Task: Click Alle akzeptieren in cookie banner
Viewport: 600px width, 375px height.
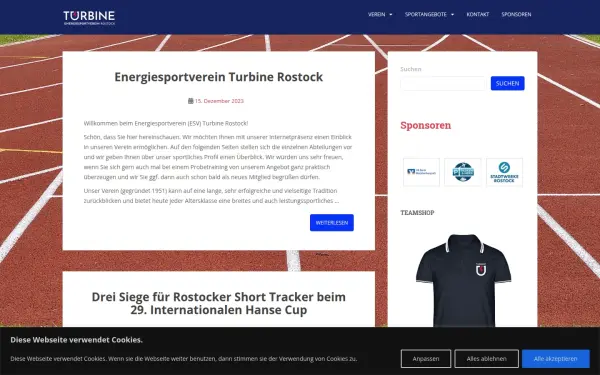Action: (556, 359)
